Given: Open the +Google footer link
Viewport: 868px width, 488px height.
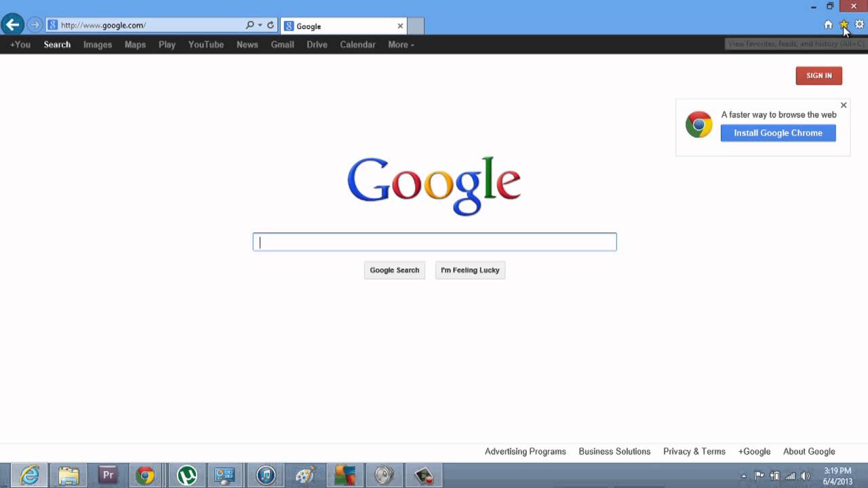Looking at the screenshot, I should [x=754, y=451].
